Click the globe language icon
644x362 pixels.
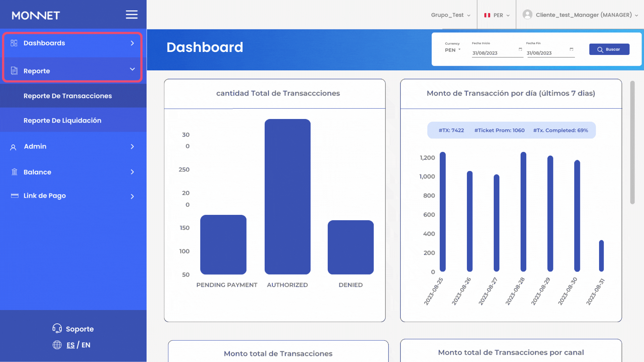click(57, 345)
